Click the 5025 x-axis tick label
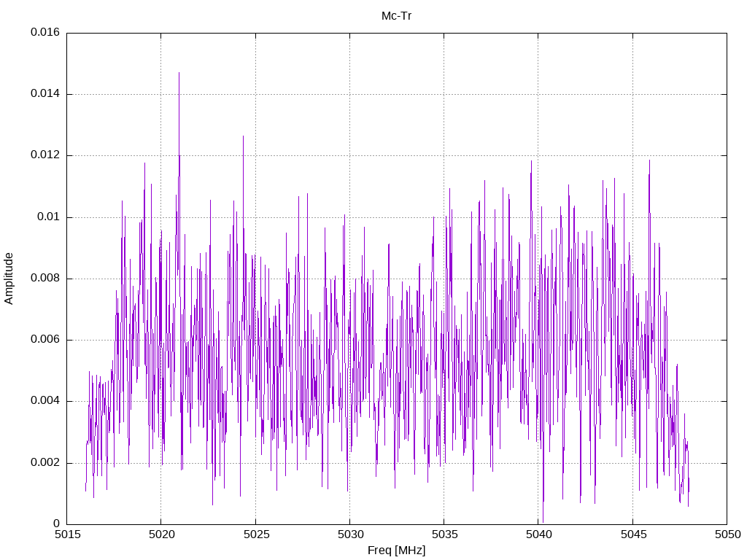The width and height of the screenshot is (747, 560). (x=255, y=534)
